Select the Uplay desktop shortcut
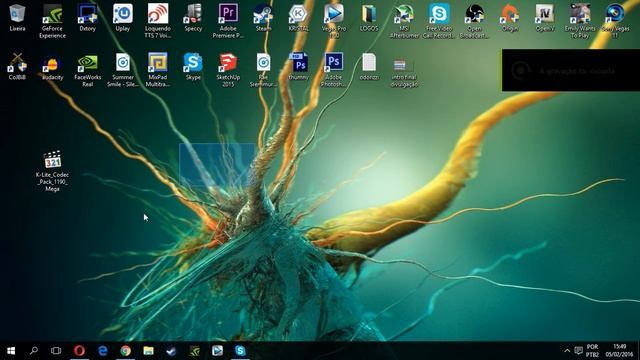 tap(122, 18)
